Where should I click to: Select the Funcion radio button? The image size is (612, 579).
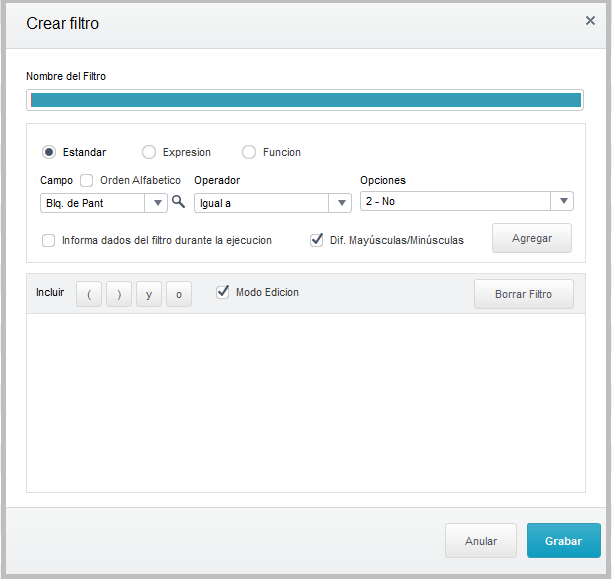(x=249, y=152)
